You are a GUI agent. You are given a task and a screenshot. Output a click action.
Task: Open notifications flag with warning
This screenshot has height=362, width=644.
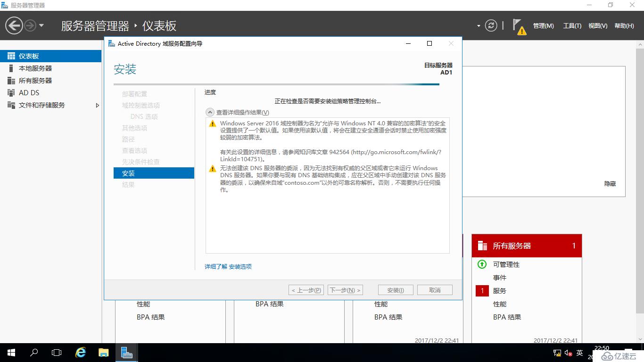pyautogui.click(x=520, y=26)
